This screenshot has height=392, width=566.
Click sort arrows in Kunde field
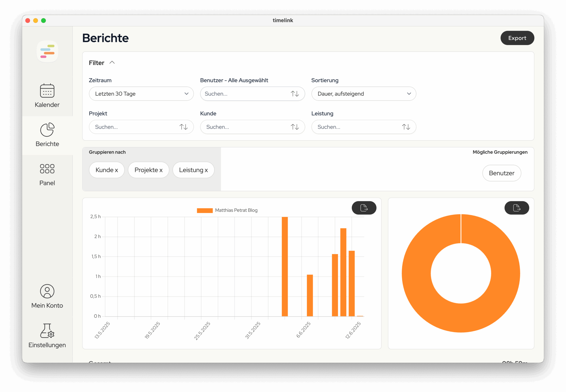[x=295, y=127]
